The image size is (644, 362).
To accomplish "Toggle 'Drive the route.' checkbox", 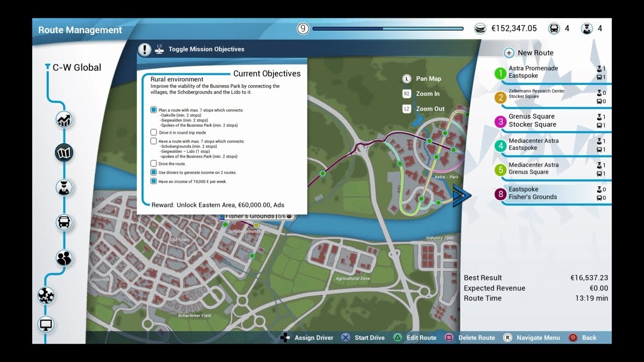I will coord(154,163).
